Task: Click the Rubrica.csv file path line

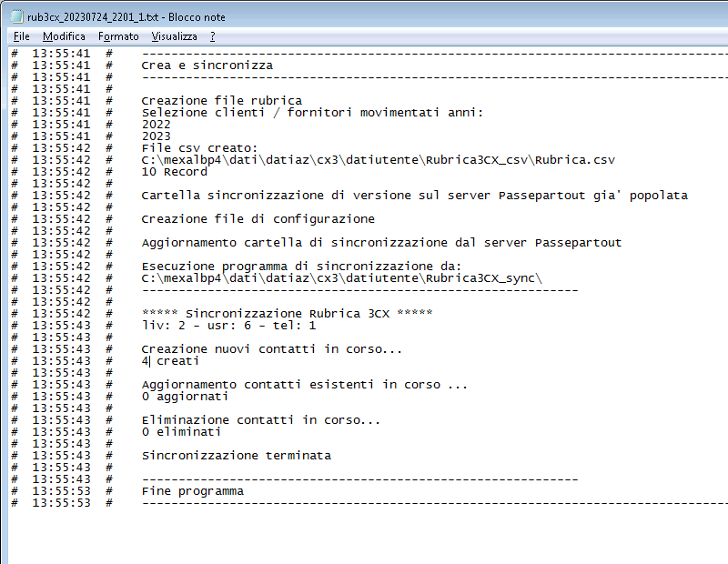Action: (x=378, y=160)
